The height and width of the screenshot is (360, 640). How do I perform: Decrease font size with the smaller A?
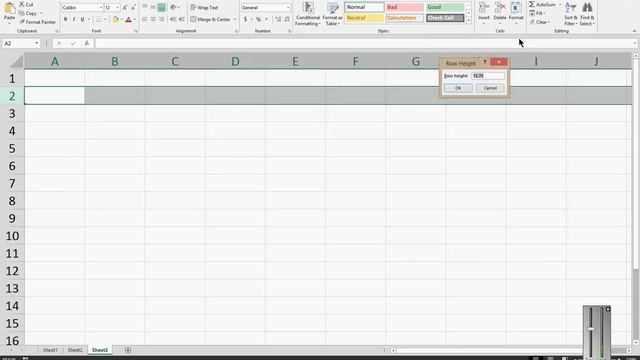133,8
